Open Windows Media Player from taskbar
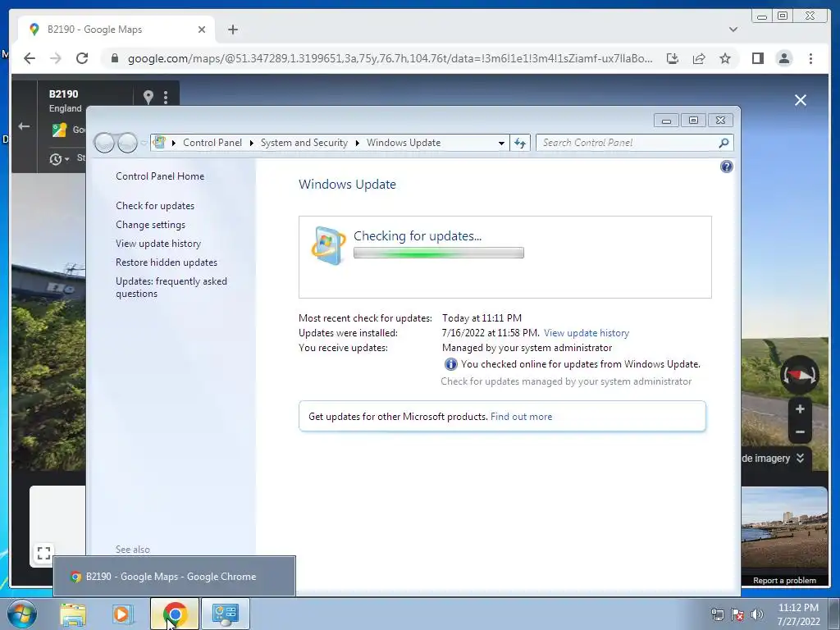 tap(122, 614)
